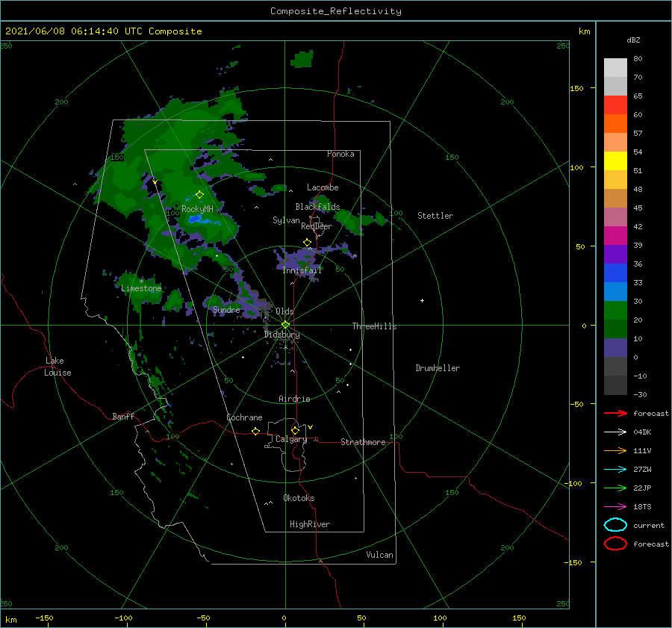Click the Stettler label

click(x=435, y=216)
